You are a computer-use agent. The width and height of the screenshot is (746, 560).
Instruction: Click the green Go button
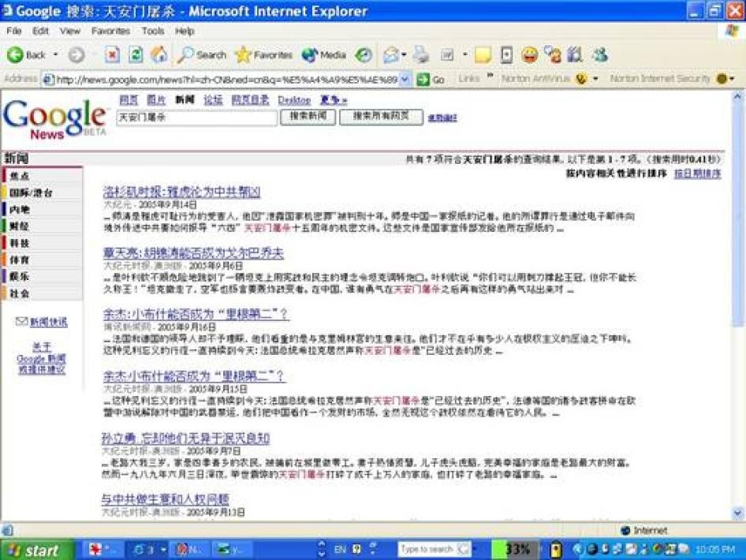pos(431,79)
